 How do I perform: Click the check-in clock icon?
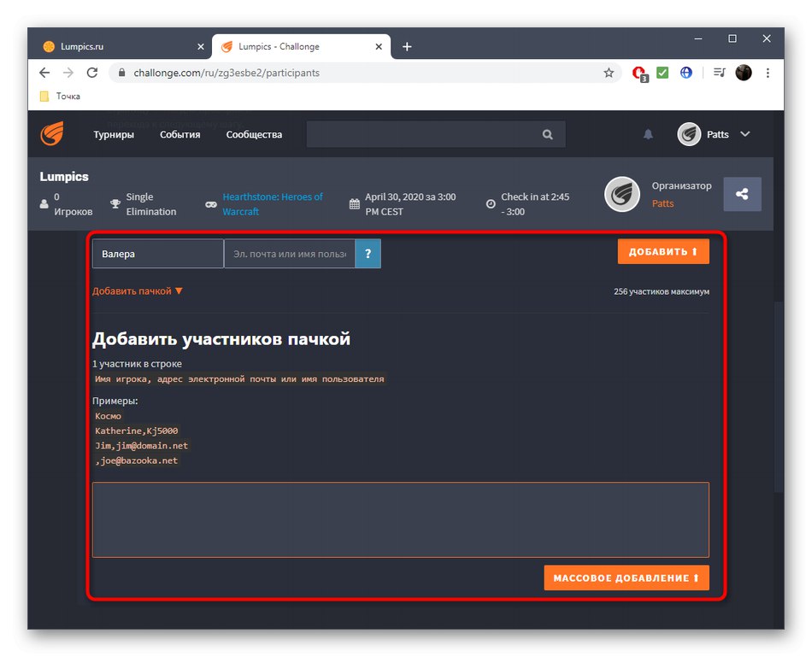pos(490,203)
